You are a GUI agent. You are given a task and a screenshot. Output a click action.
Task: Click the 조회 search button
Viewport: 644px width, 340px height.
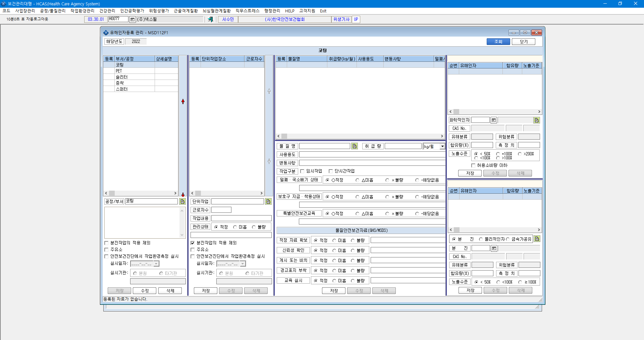pyautogui.click(x=498, y=42)
